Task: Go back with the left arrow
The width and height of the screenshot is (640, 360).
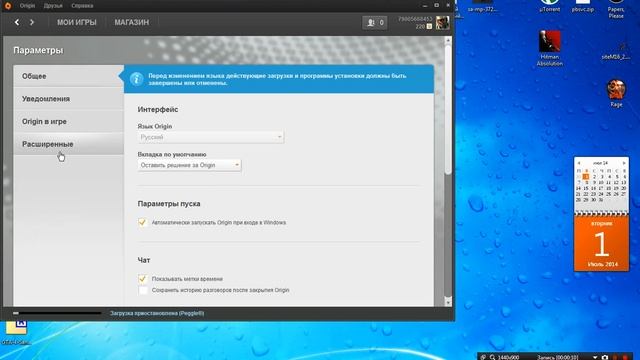Action: click(17, 22)
